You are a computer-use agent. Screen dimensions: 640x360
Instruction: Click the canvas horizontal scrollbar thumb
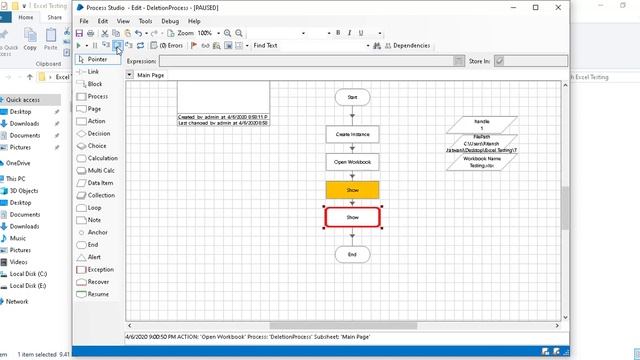point(343,325)
